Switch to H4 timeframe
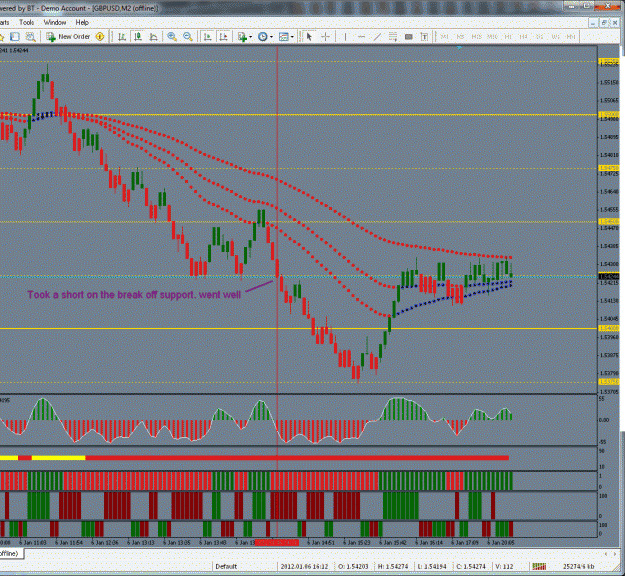This screenshot has width=625, height=576. click(x=523, y=37)
